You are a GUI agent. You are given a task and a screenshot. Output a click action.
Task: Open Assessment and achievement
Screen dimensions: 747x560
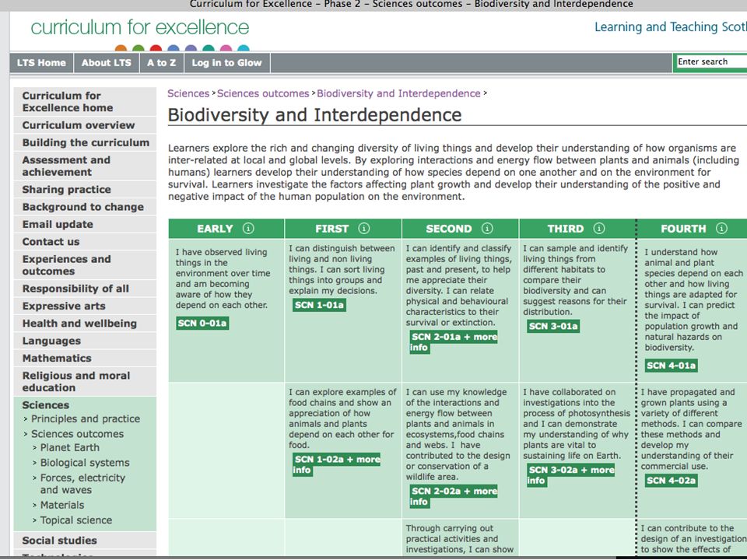[x=85, y=166]
